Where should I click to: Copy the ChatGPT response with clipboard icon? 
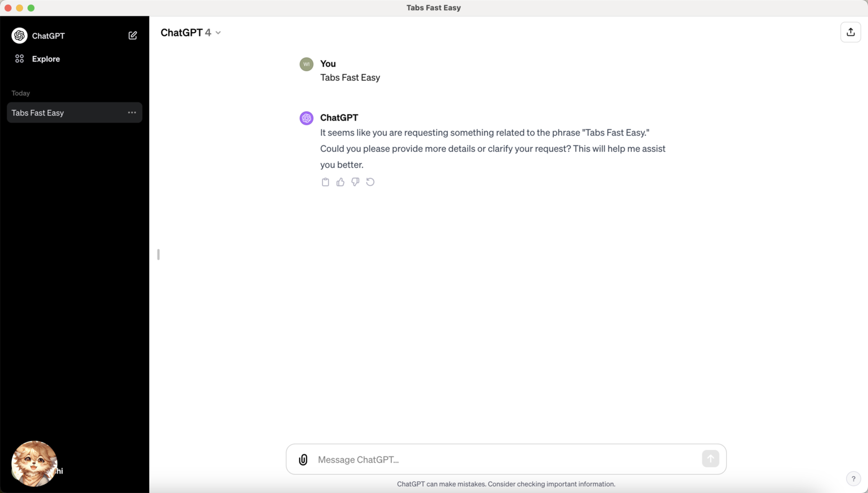click(x=325, y=182)
